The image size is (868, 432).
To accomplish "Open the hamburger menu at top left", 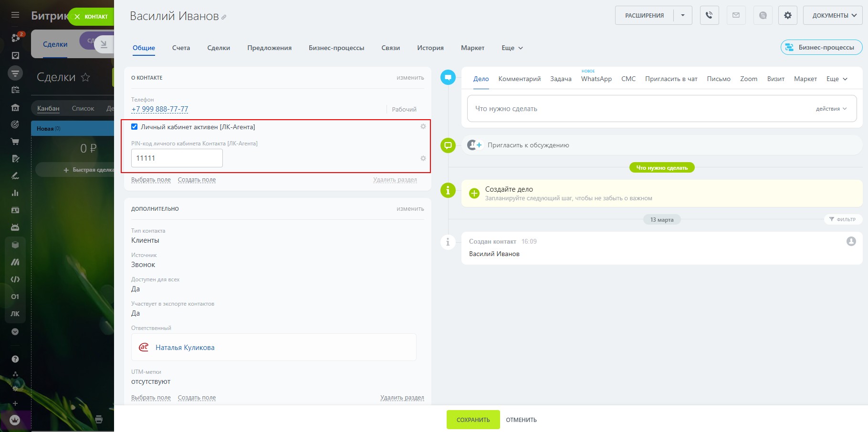I will pyautogui.click(x=15, y=15).
